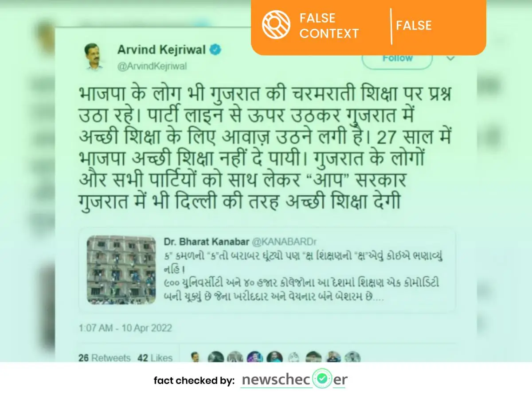Click the first liker avatar

coord(196,357)
